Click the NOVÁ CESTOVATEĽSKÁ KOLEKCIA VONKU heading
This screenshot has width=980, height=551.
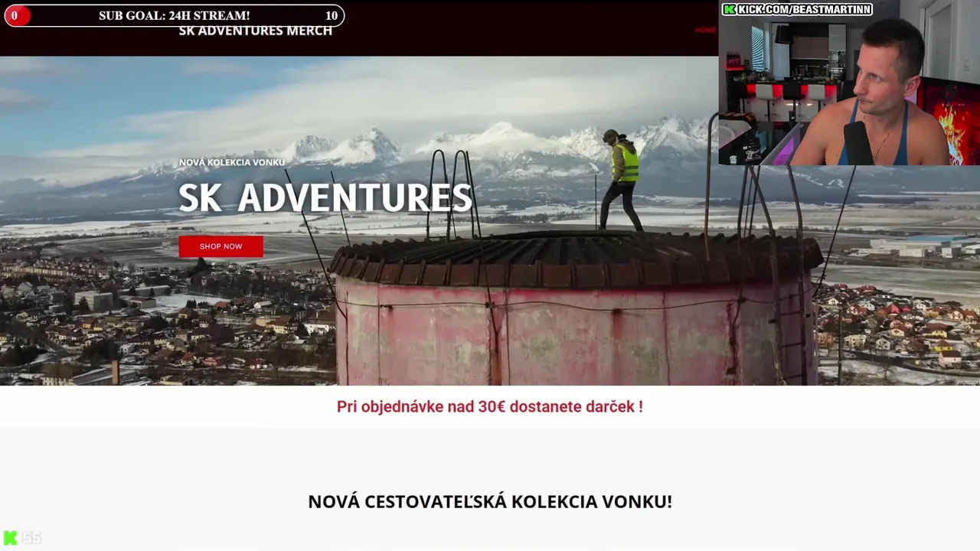point(490,502)
